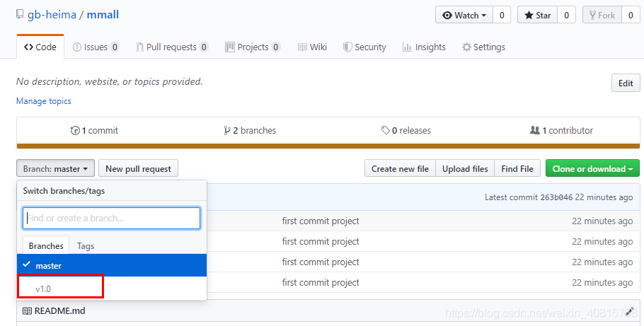Select the Branches tab in the switcher

tap(46, 245)
